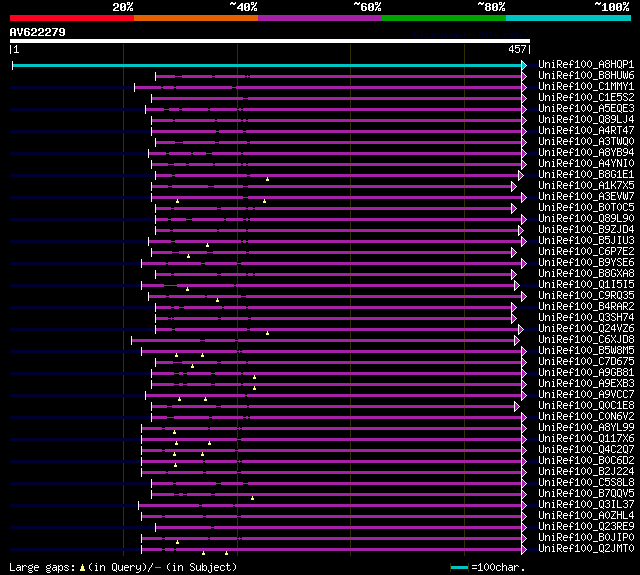Open UniRef100_Q0C1E8 entry

(x=586, y=406)
